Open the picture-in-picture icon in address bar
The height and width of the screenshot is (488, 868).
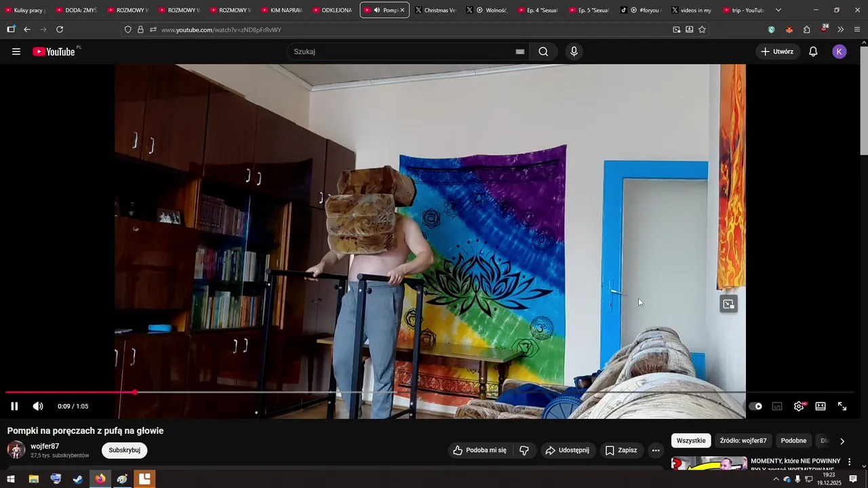pos(677,30)
